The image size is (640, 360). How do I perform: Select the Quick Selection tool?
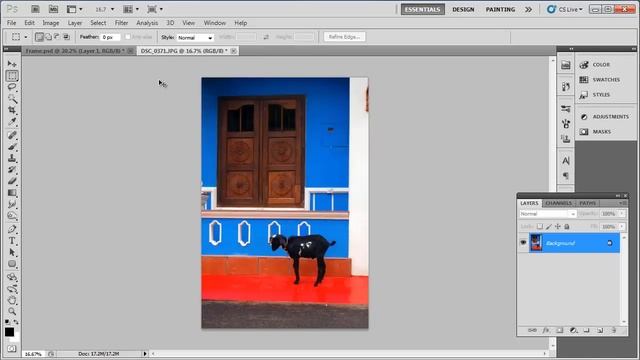coord(12,98)
